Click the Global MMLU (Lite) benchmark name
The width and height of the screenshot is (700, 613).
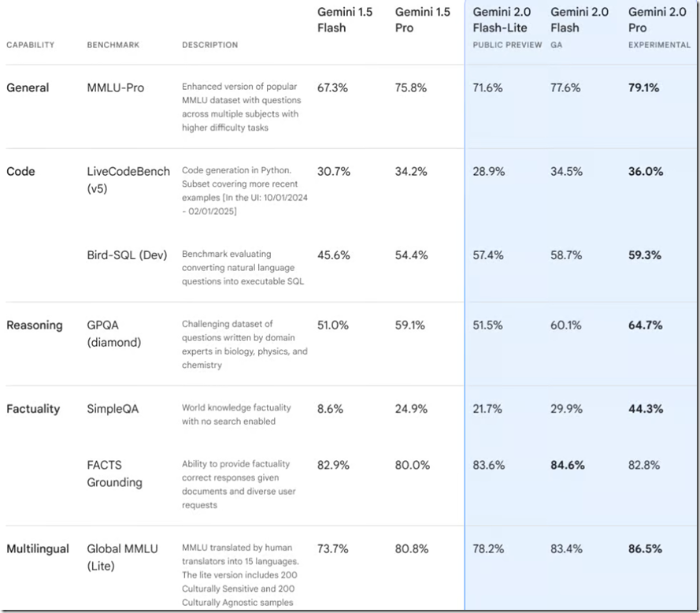(122, 556)
